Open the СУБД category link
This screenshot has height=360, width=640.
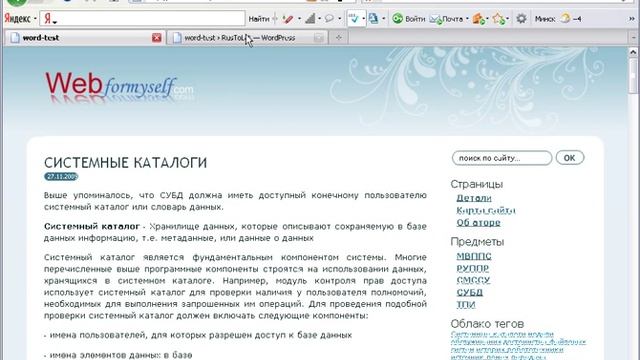click(469, 292)
